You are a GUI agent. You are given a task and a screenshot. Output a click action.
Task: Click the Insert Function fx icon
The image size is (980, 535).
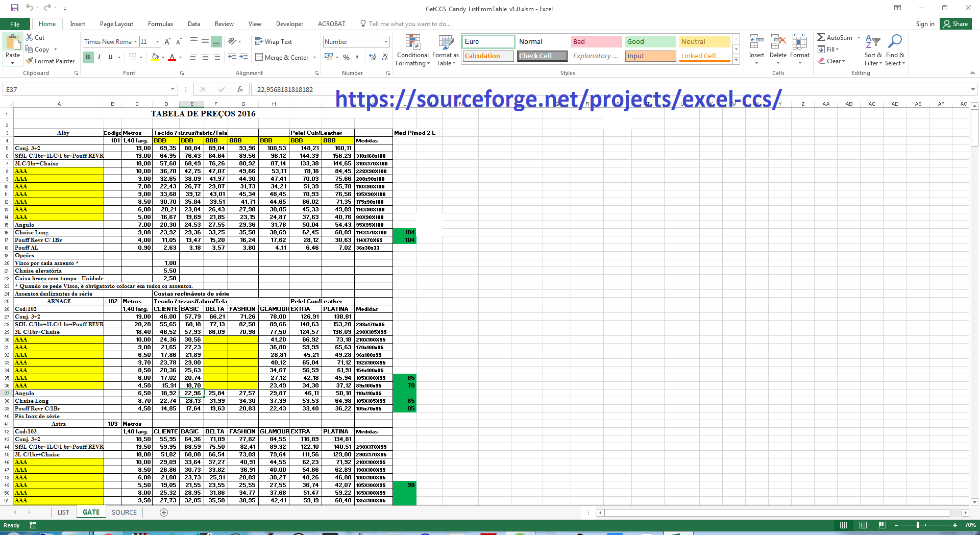(240, 89)
